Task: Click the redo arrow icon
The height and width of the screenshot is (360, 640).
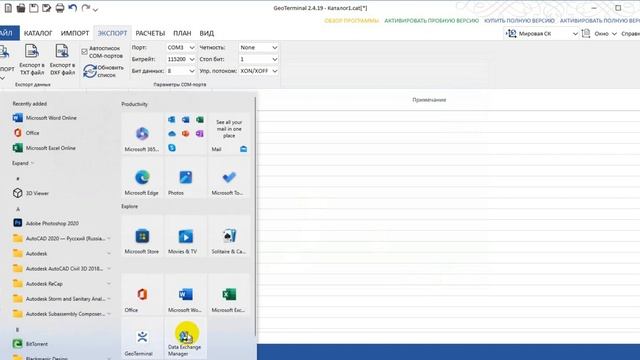Action: [x=85, y=8]
